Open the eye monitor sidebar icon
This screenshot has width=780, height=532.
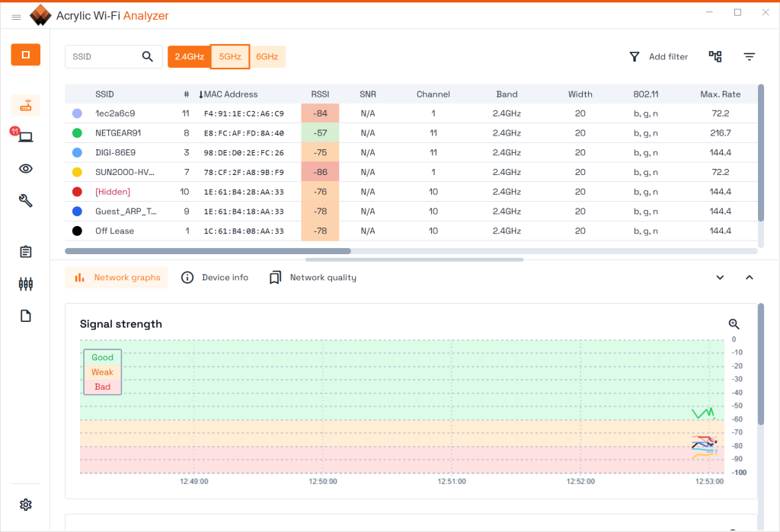click(26, 168)
